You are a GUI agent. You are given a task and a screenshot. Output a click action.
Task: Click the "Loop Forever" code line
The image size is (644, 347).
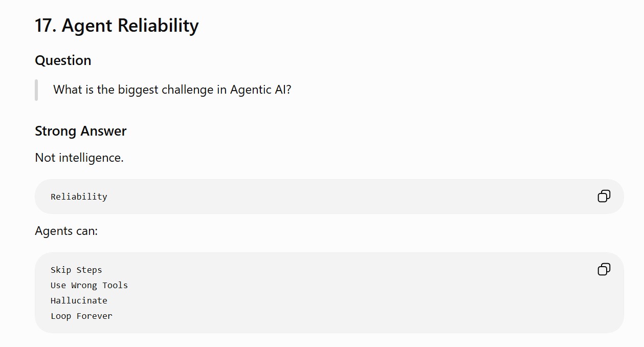(81, 316)
